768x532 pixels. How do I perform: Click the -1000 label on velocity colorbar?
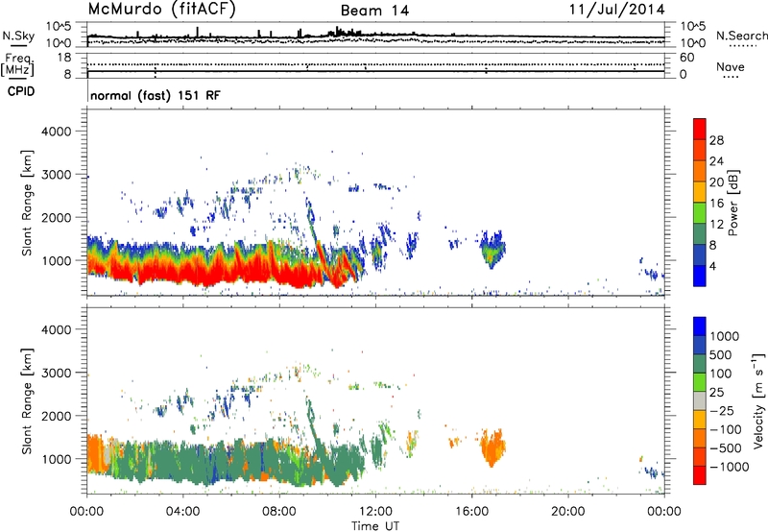(x=729, y=467)
